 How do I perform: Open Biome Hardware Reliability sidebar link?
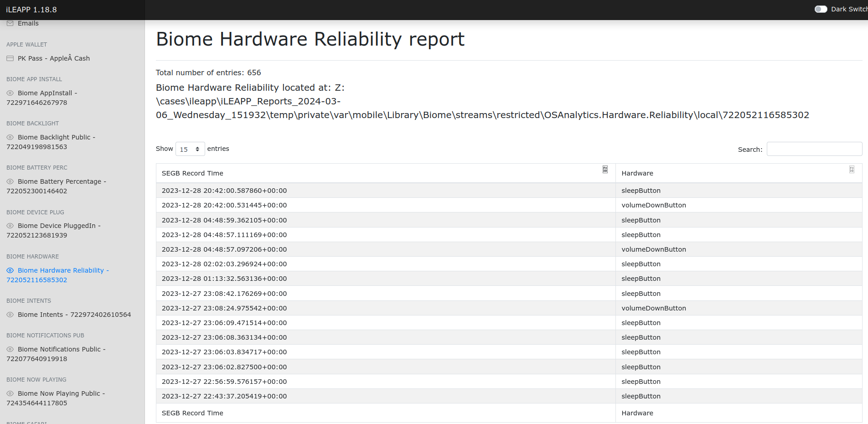tap(57, 275)
